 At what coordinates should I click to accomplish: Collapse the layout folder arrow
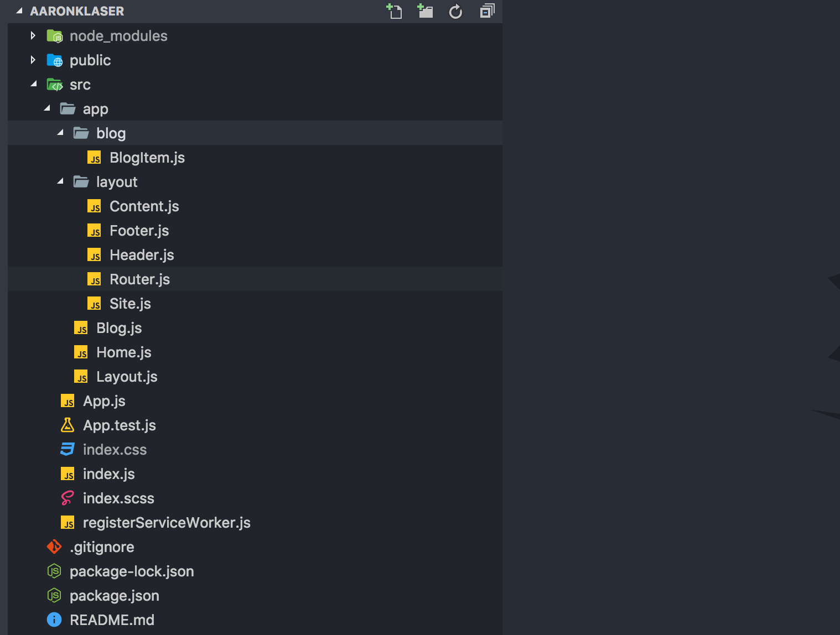tap(60, 181)
